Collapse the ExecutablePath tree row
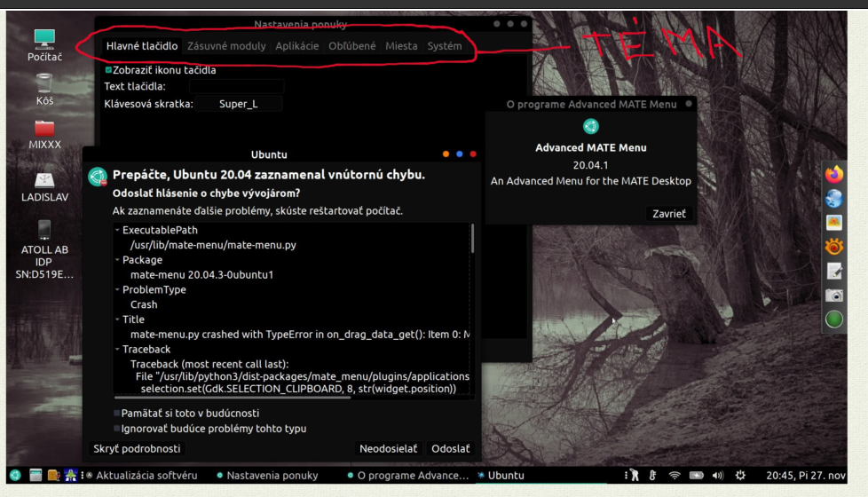Viewport: 868px width, 497px height. (116, 231)
